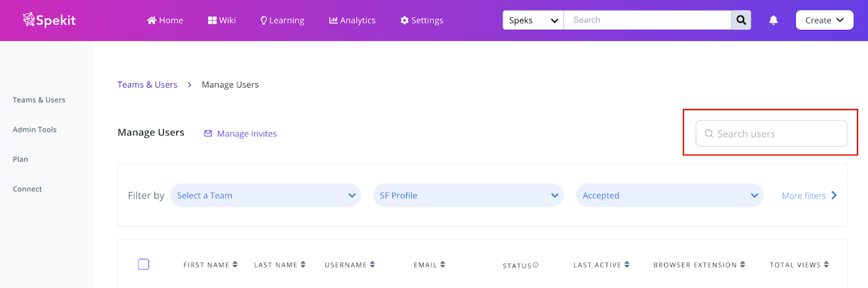Screen dimensions: 868x288
Task: Click Teams & Users breadcrumb link
Action: tap(148, 85)
